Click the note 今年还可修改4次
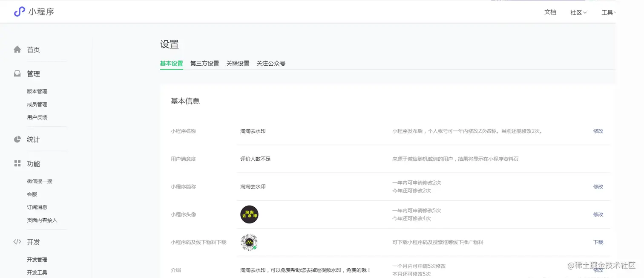This screenshot has width=644, height=278. pyautogui.click(x=411, y=218)
